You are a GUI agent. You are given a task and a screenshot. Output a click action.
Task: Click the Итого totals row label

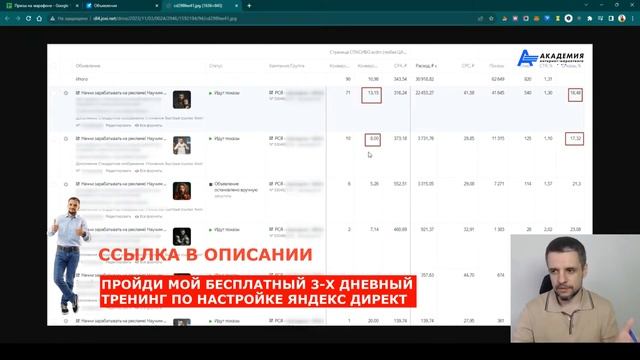click(x=82, y=79)
